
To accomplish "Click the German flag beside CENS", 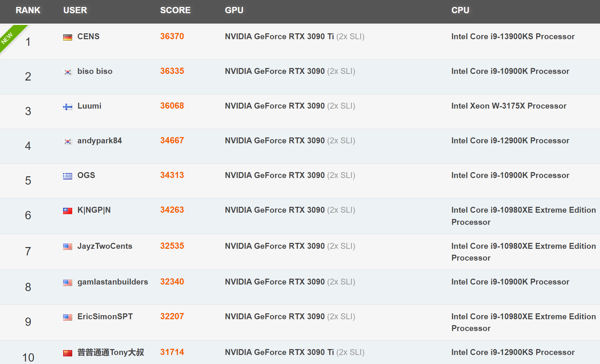I will [68, 37].
